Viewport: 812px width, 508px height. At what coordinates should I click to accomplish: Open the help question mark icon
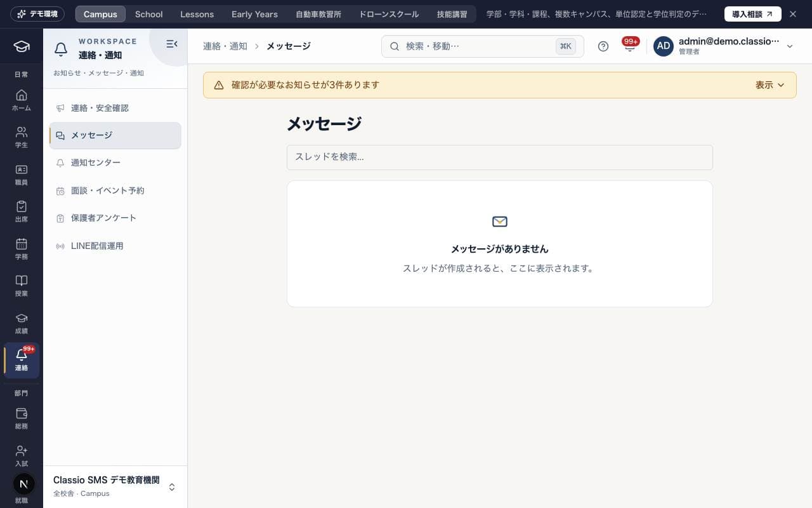[x=603, y=46]
